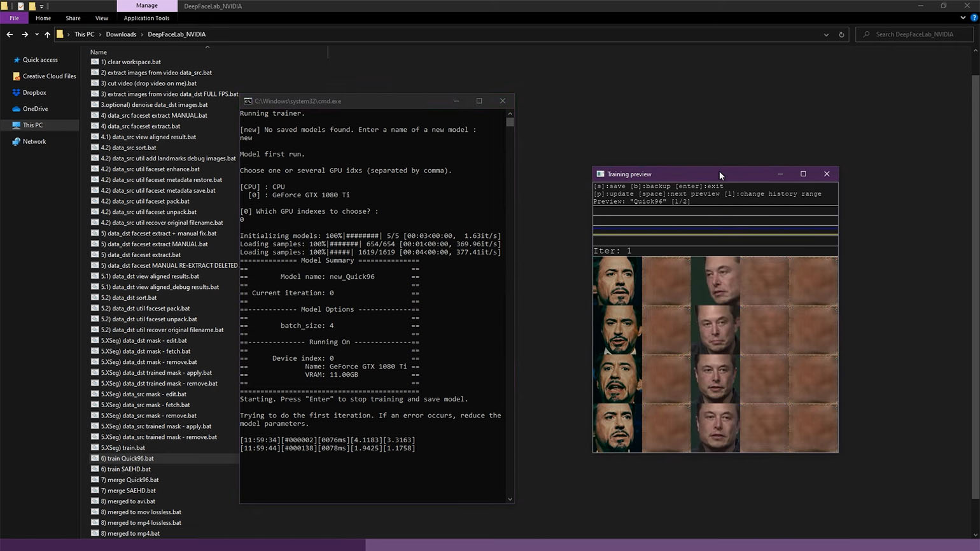Screen dimensions: 980x551
Task: Click the Help question mark icon
Action: pos(974,18)
